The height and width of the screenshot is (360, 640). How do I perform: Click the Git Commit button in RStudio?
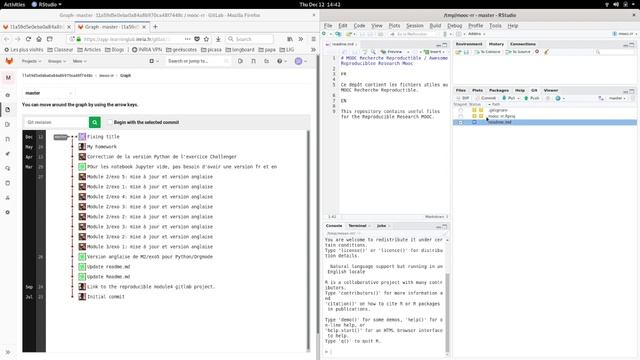(486, 98)
